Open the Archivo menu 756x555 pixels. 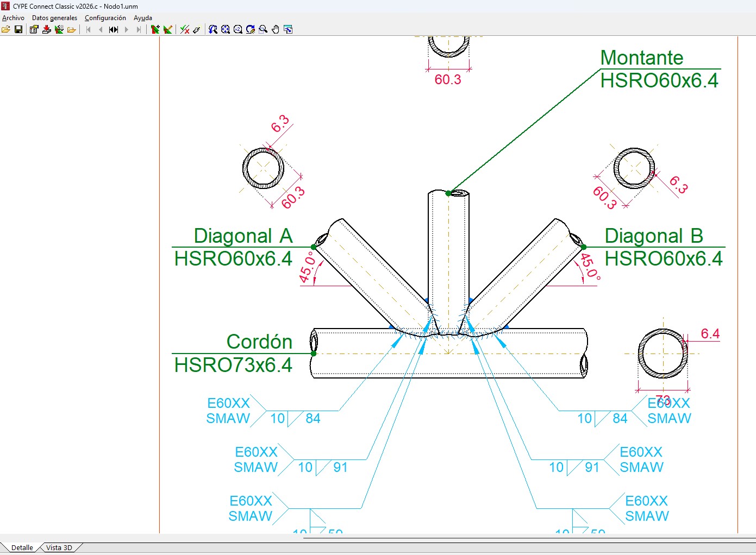(x=13, y=18)
